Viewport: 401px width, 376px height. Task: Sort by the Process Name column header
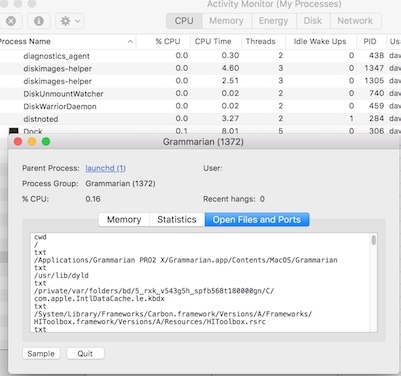point(67,42)
